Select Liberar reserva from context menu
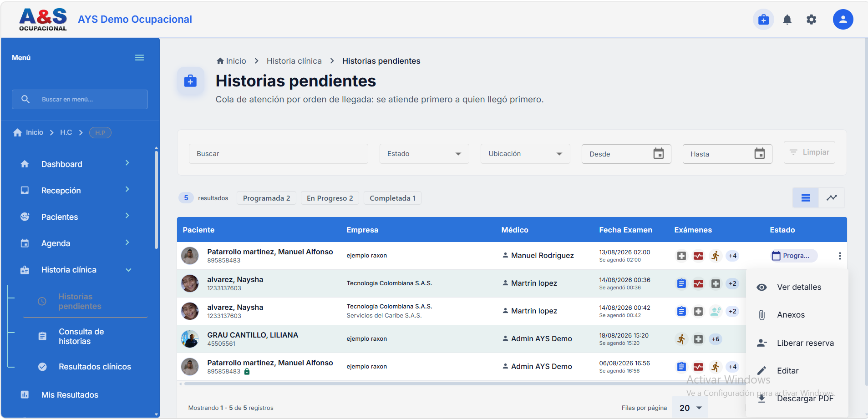 (797, 343)
